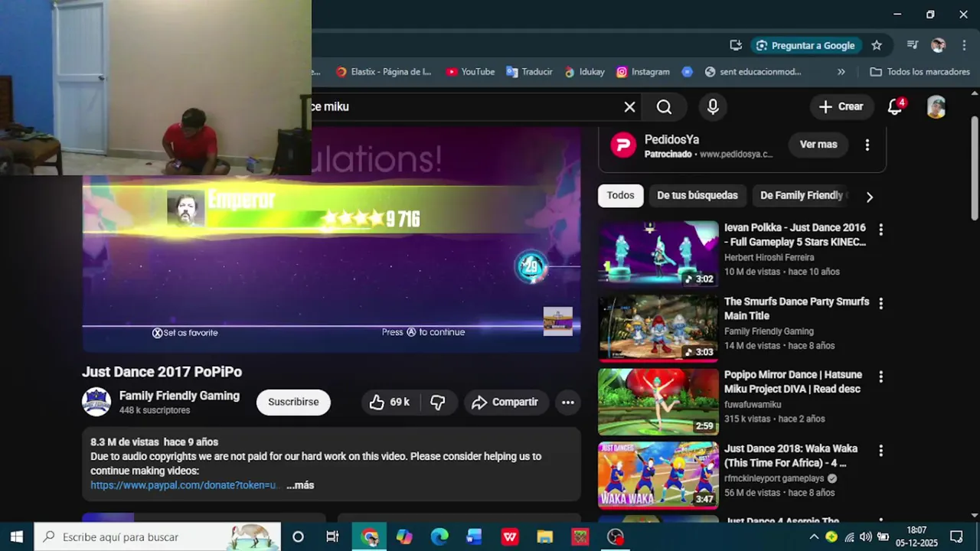Screen dimensions: 980x551
Task: Expand the video description with ...más
Action: [x=300, y=485]
